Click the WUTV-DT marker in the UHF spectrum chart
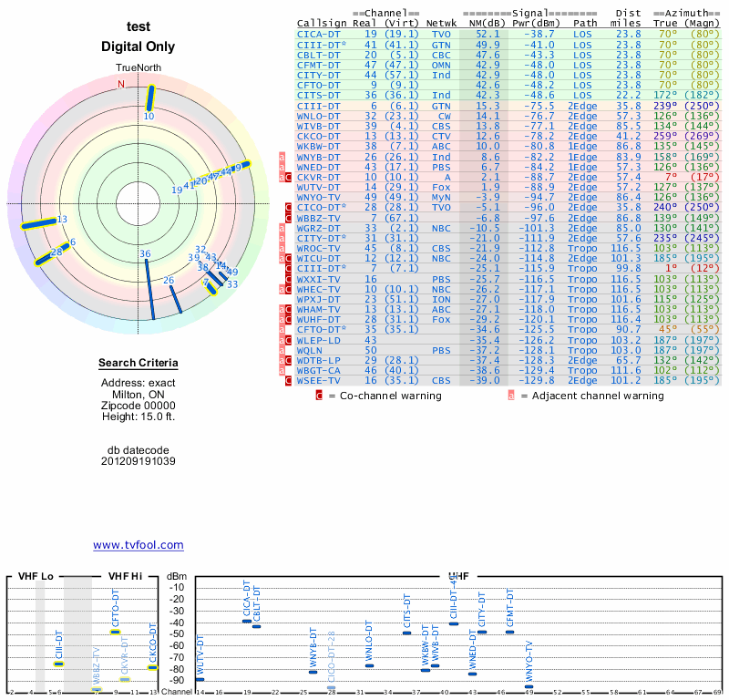Image resolution: width=729 pixels, height=700 pixels. point(200,680)
